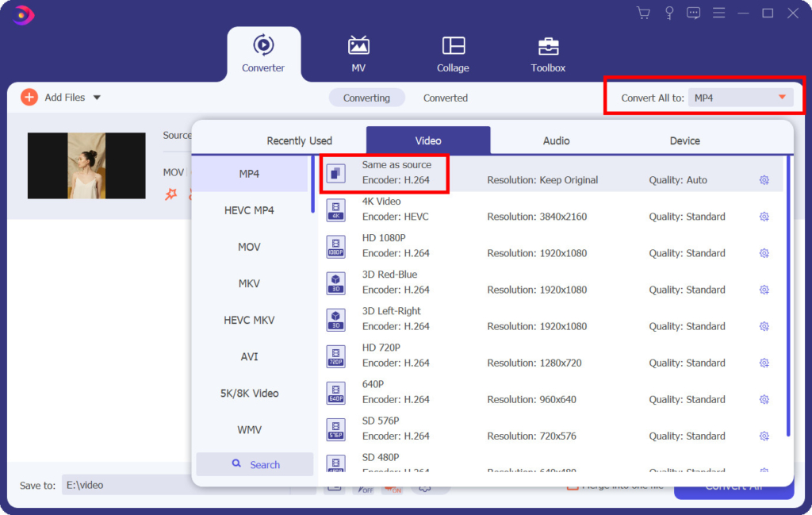This screenshot has width=812, height=515.
Task: Click the lightbulb tips icon
Action: point(668,13)
